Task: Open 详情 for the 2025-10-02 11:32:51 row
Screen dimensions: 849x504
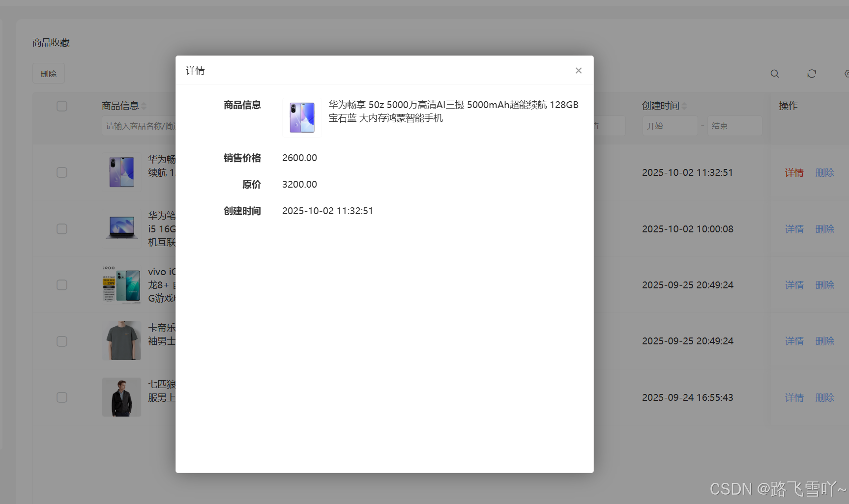Action: point(794,172)
